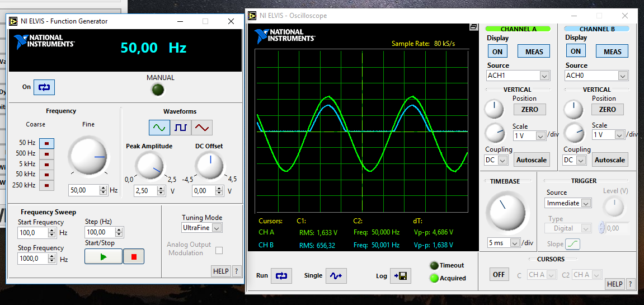Screen dimensions: 644x305
Task: Toggle Channel A MEAS button
Action: click(x=534, y=51)
